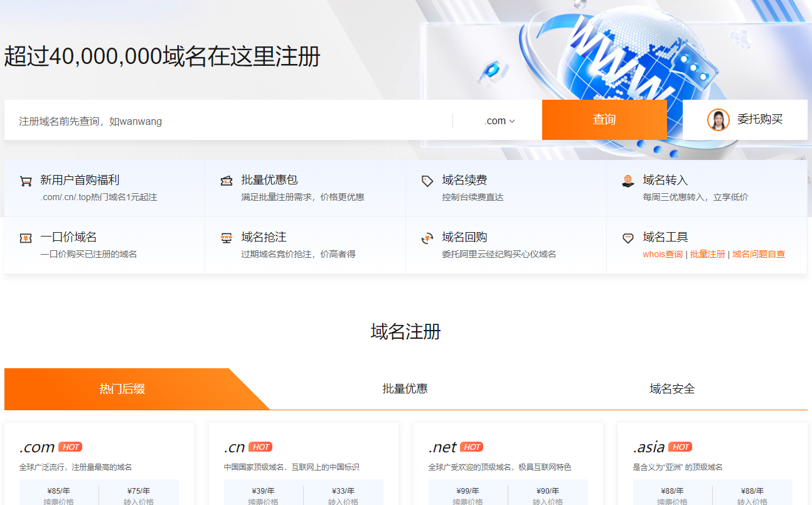Click the price ticket icon for 一口价域名
812x505 pixels.
(26, 238)
